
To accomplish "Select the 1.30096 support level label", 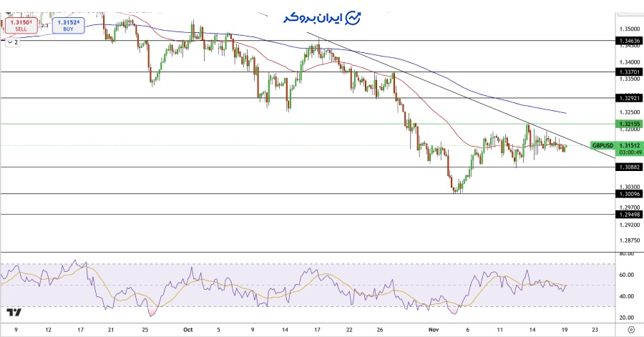I will 628,194.
